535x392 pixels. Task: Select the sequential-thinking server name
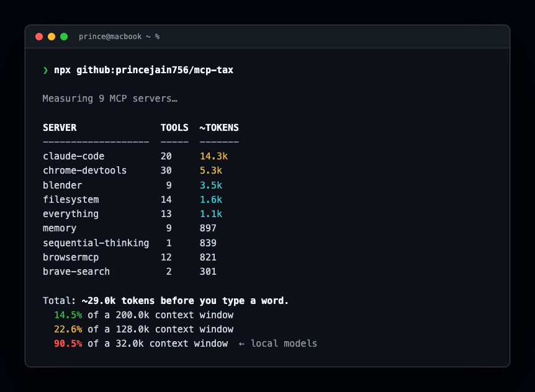[x=96, y=243]
